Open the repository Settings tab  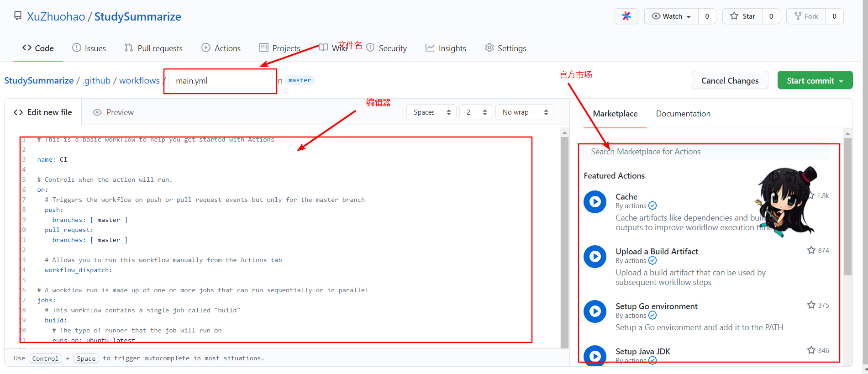[505, 48]
